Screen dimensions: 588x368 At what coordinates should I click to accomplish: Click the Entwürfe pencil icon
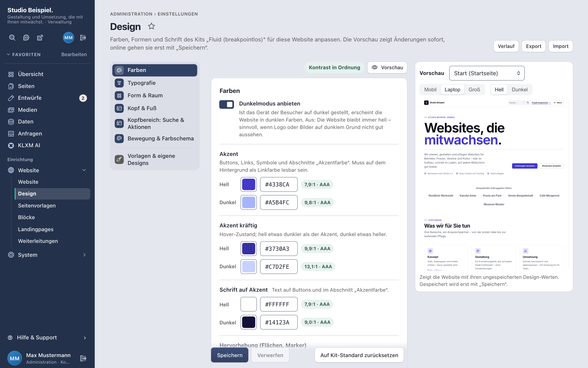pos(11,98)
